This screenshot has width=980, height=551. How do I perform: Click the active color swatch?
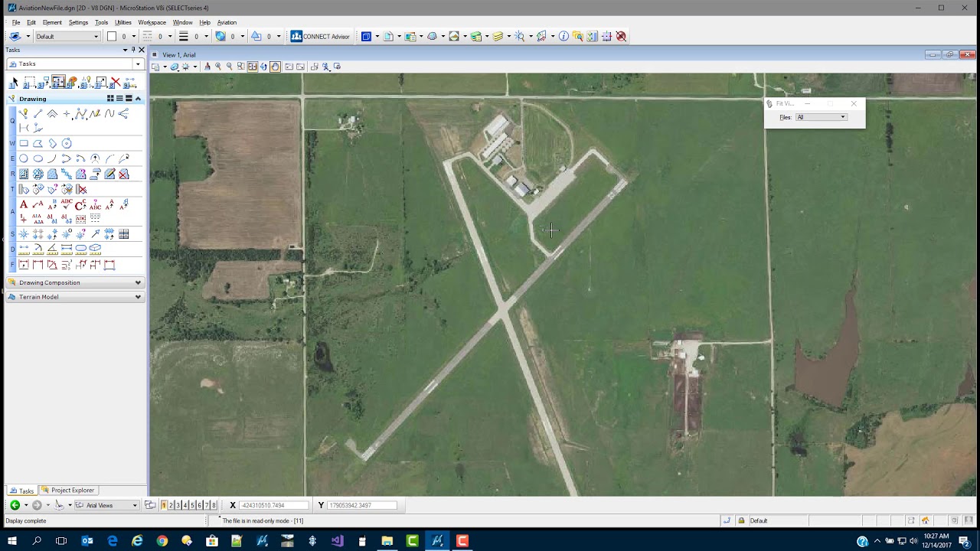click(112, 36)
